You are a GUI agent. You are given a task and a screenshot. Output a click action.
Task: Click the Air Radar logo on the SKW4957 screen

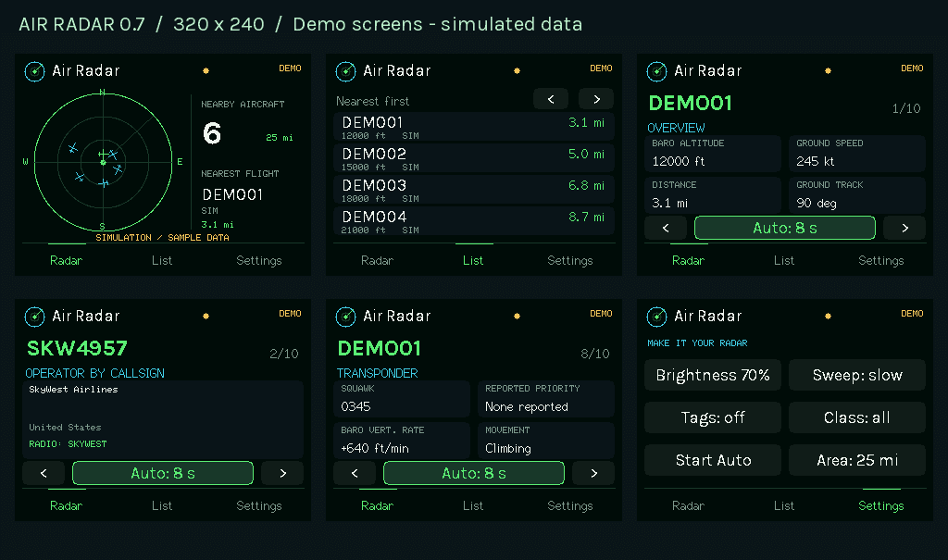click(x=34, y=317)
